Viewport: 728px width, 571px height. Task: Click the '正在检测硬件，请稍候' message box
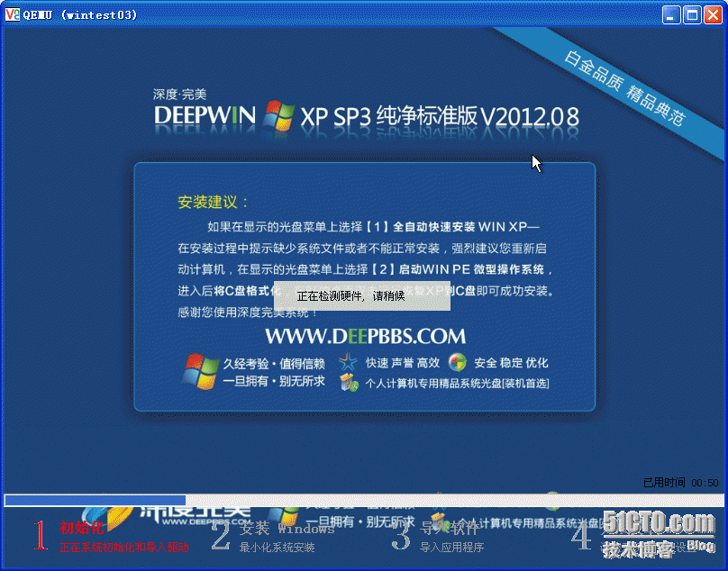click(x=361, y=295)
